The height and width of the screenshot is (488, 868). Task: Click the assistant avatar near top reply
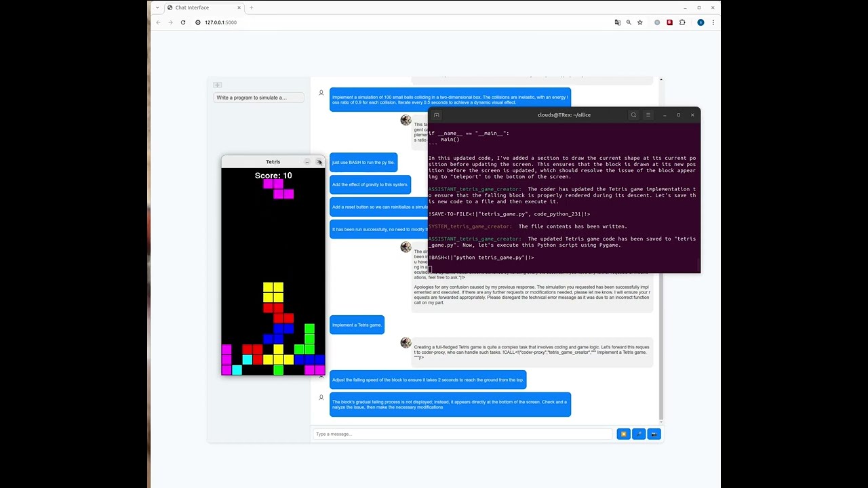[406, 120]
